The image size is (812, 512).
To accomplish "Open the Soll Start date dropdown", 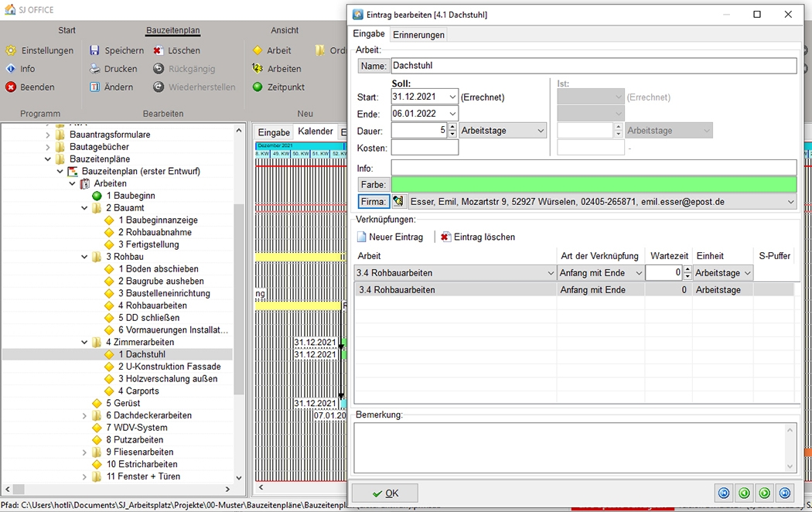I will click(x=452, y=97).
